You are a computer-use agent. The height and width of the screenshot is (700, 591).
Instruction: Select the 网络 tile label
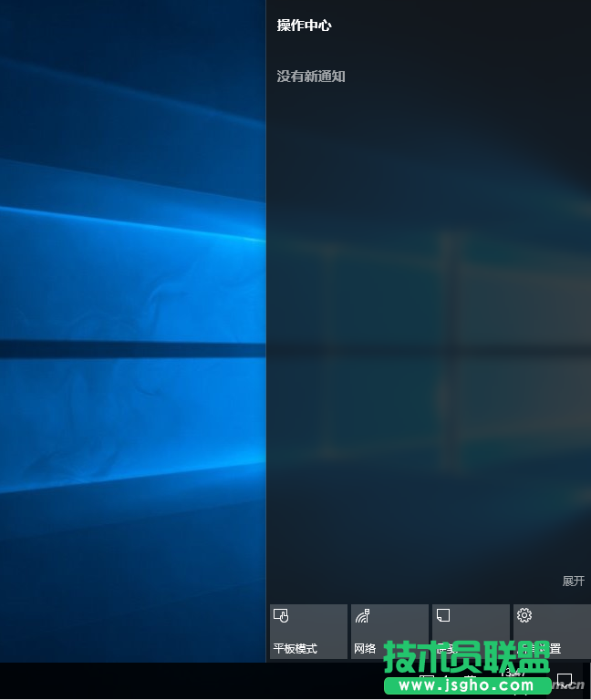(x=365, y=649)
